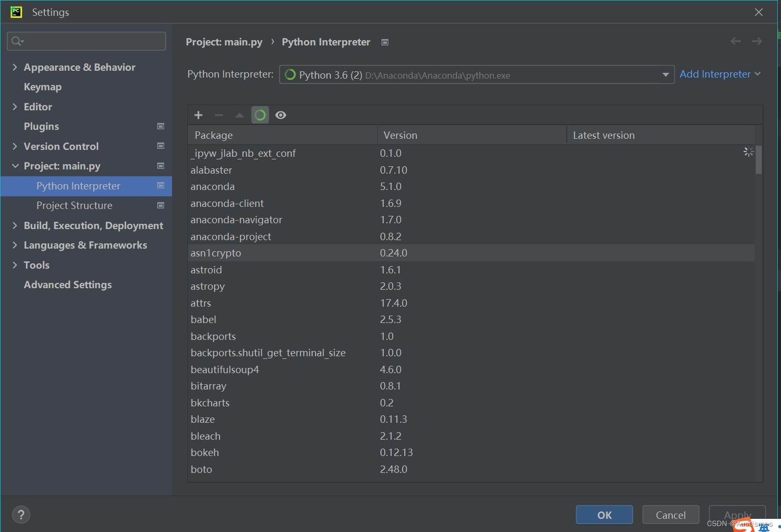Click the plus icon to install a package
The height and width of the screenshot is (532, 781).
[x=198, y=115]
